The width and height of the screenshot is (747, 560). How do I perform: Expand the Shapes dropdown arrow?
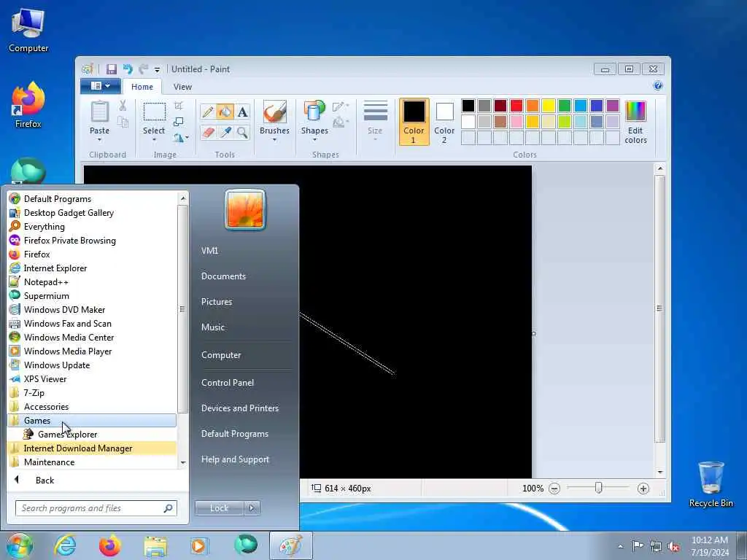pos(314,140)
